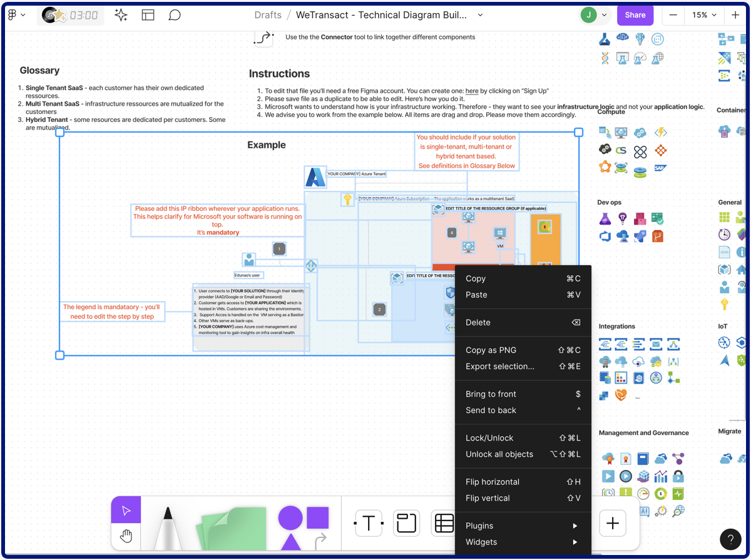751x560 pixels.
Task: Choose Send to back
Action: click(523, 410)
